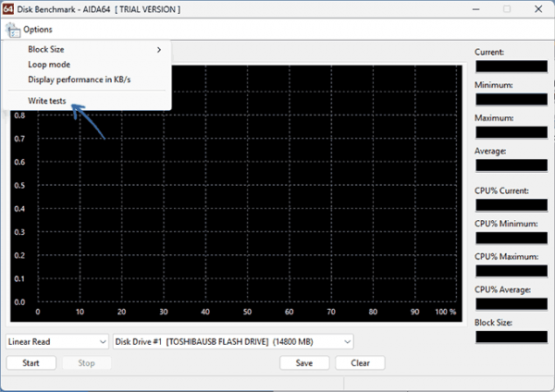The width and height of the screenshot is (555, 392).
Task: Open the Linear Read test type dropdown
Action: (57, 342)
